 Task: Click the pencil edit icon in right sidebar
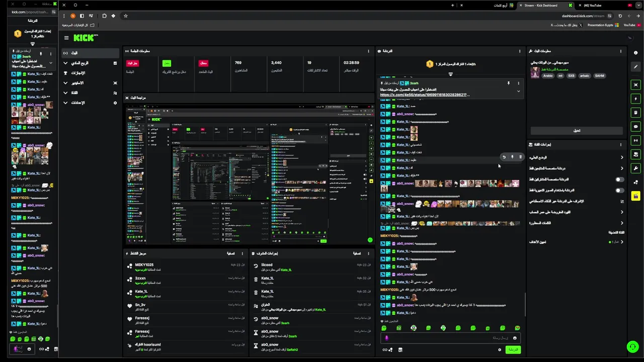click(x=636, y=67)
